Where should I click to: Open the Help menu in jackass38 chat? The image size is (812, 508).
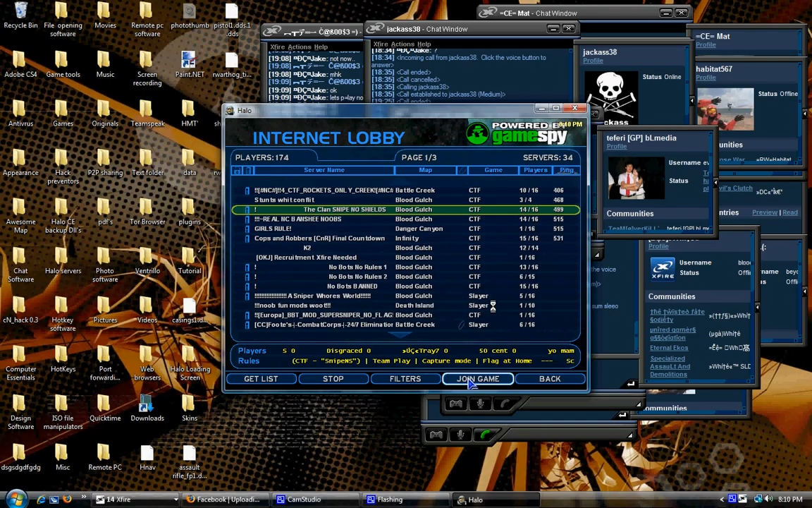click(x=423, y=44)
